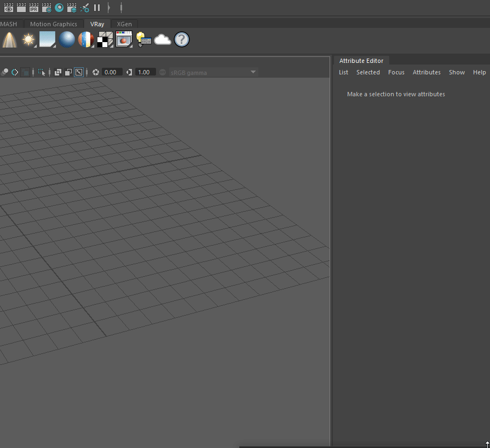Open Render Setup clapboard-with-layers icon
The width and height of the screenshot is (490, 448).
click(x=72, y=8)
